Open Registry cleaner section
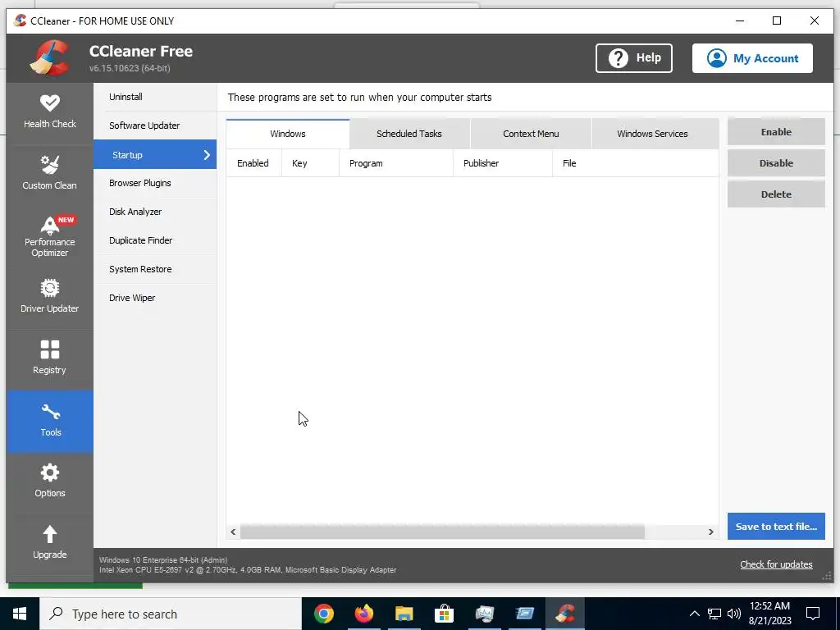The width and height of the screenshot is (840, 630). [50, 359]
